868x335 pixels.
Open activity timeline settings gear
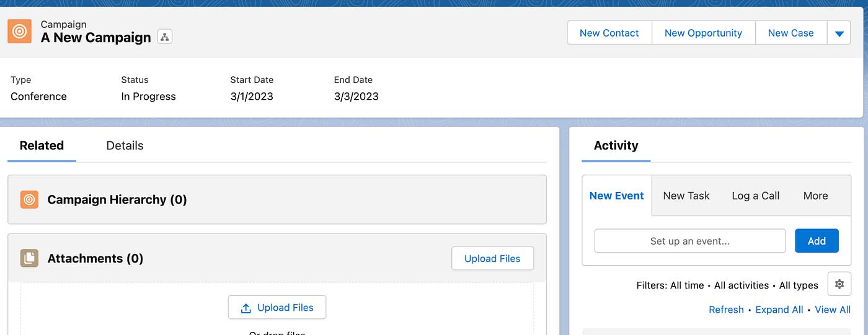coord(839,284)
